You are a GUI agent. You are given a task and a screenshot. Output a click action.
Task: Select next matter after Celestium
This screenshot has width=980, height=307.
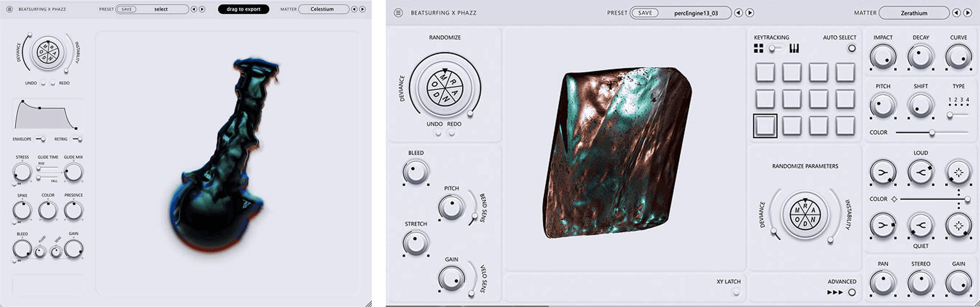(x=362, y=9)
